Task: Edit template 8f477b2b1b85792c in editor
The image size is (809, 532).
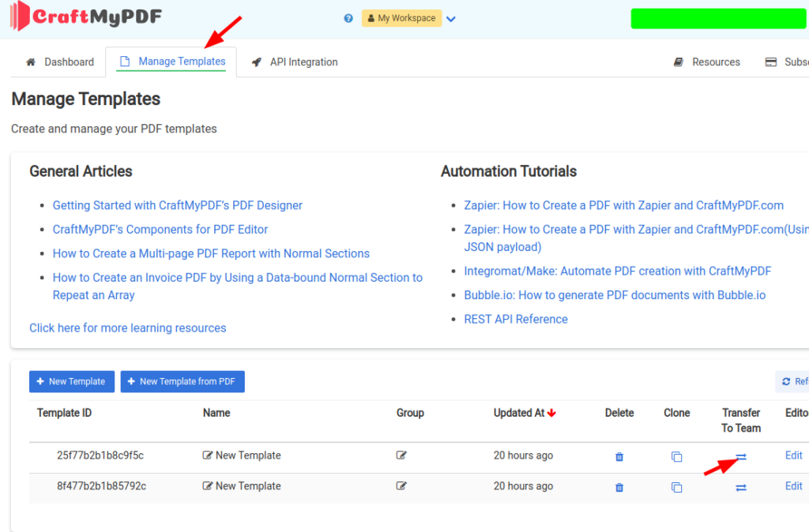Action: pos(793,485)
